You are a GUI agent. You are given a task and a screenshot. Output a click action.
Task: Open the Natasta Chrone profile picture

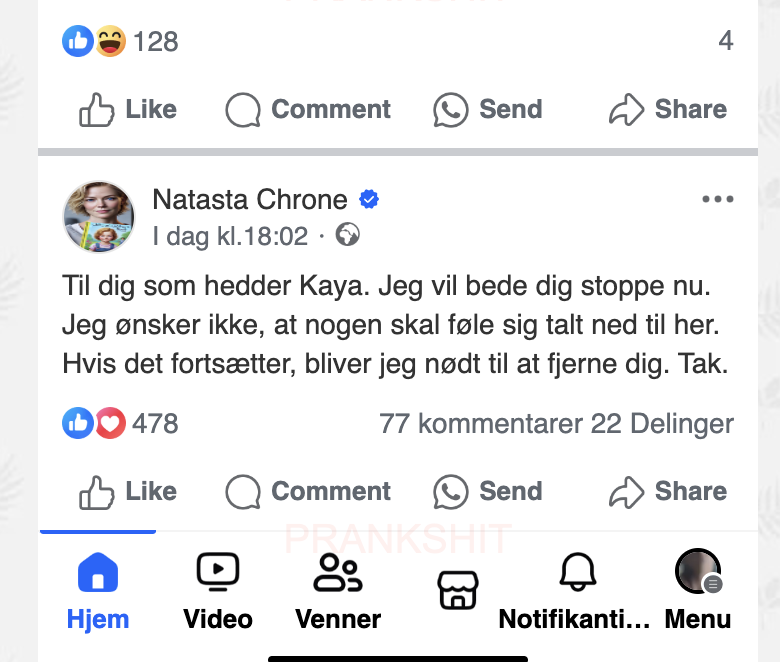pyautogui.click(x=99, y=217)
